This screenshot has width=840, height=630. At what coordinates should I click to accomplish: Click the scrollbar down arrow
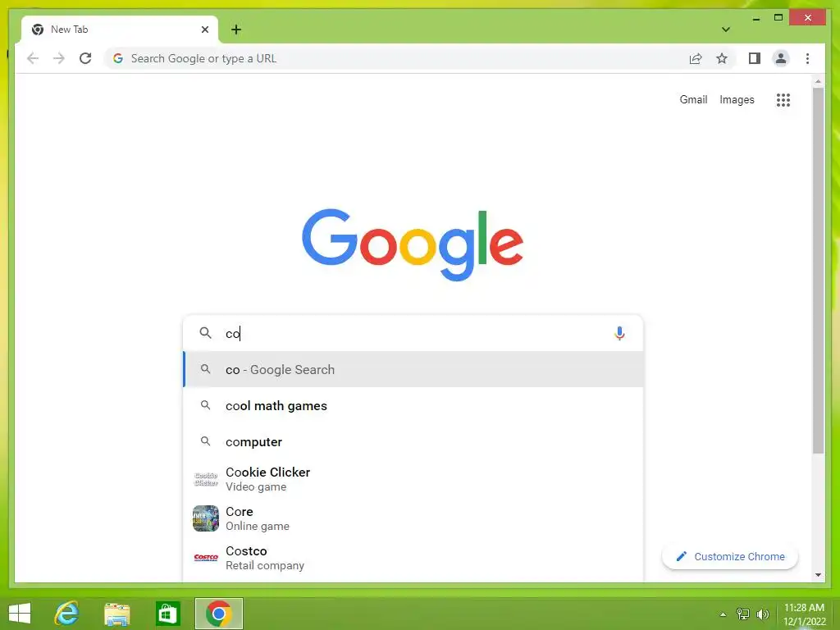point(818,575)
